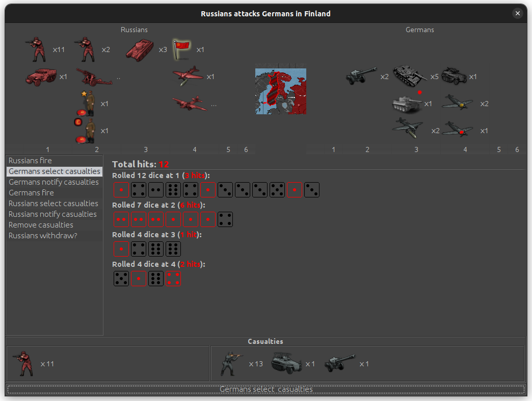The image size is (532, 401).
Task: Click the Finland territory map thumbnail
Action: point(280,91)
